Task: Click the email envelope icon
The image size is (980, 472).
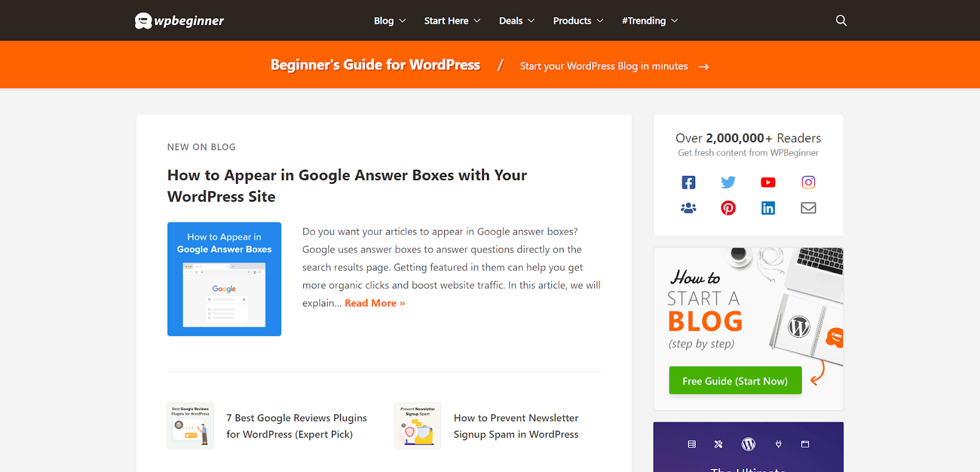Action: tap(809, 208)
